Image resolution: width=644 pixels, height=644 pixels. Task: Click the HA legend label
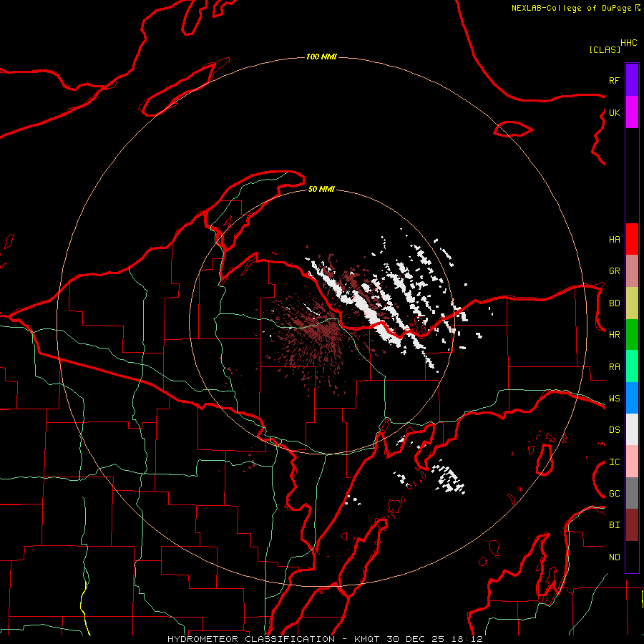[614, 239]
